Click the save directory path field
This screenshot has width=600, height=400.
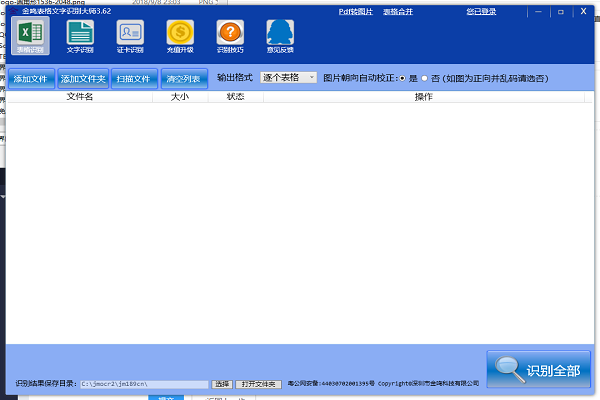(143, 384)
